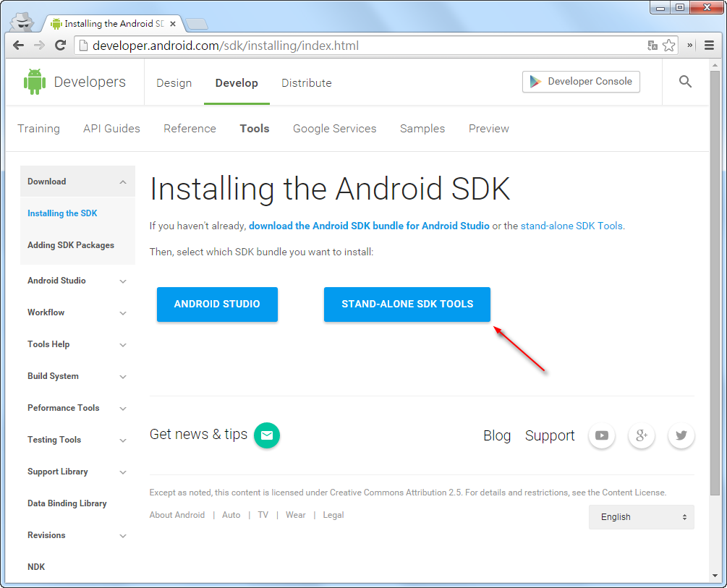Open the Wear footer link
The image size is (727, 588).
coord(296,515)
